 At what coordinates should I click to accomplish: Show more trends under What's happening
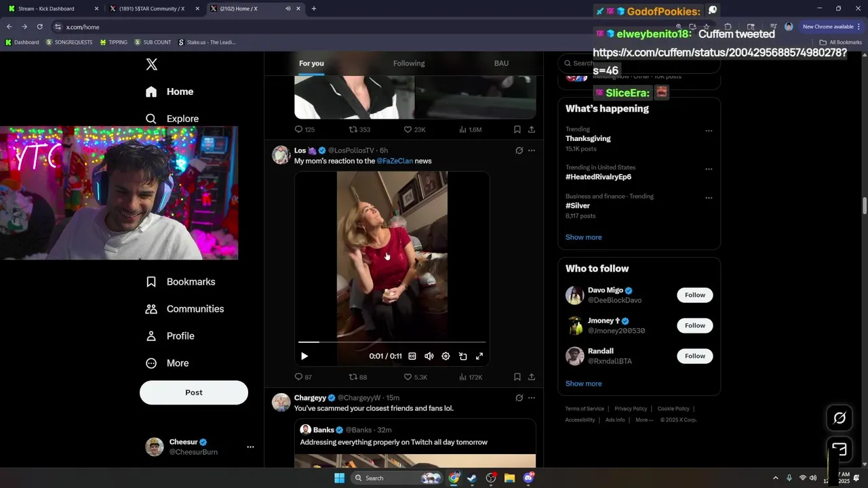(583, 237)
